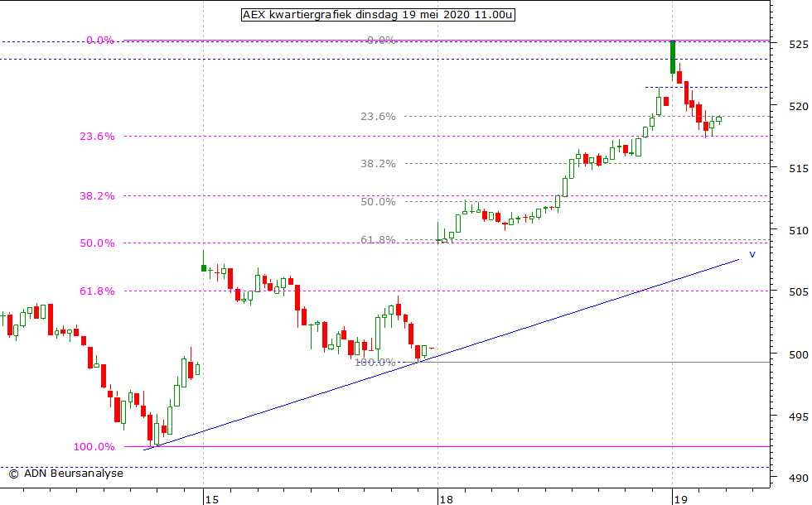Click the gray 50.0% retracement label
The image size is (812, 505).
click(x=377, y=202)
